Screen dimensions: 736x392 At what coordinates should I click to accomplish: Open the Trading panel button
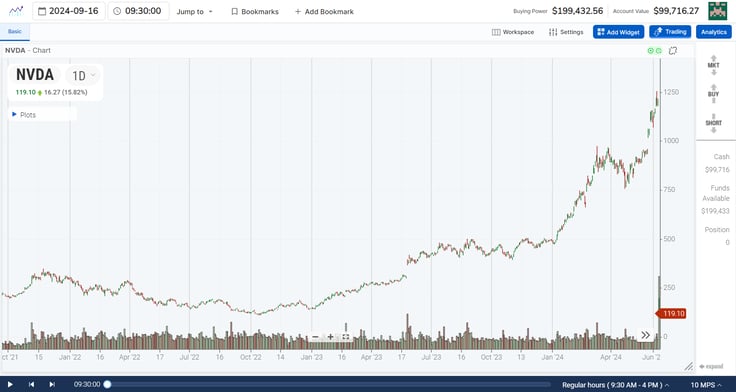click(x=670, y=32)
